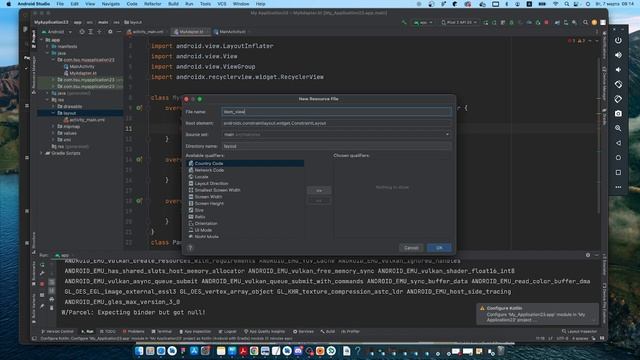Open the app run configuration dropdown
The height and width of the screenshot is (360, 640).
pos(422,22)
